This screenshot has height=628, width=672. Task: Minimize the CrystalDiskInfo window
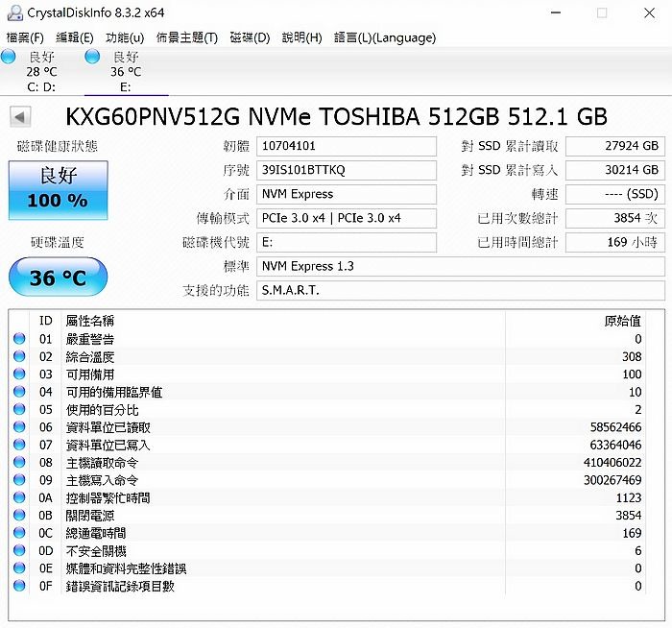tap(556, 12)
